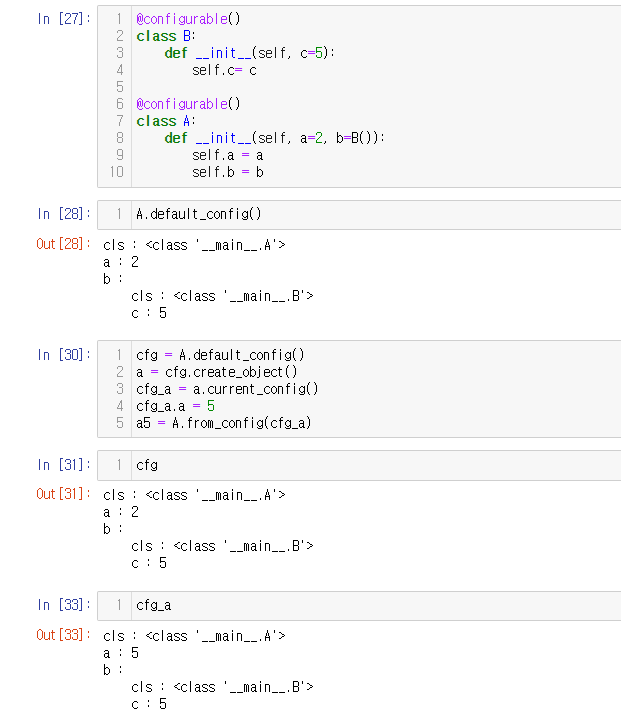Click "cls : <class '__main__.A'>" in Out[31]

pos(194,495)
